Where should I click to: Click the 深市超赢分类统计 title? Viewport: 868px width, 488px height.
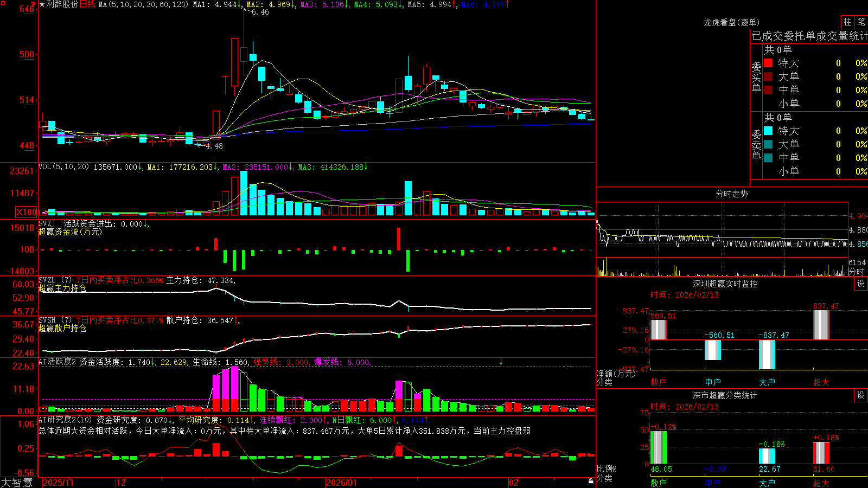coord(725,395)
